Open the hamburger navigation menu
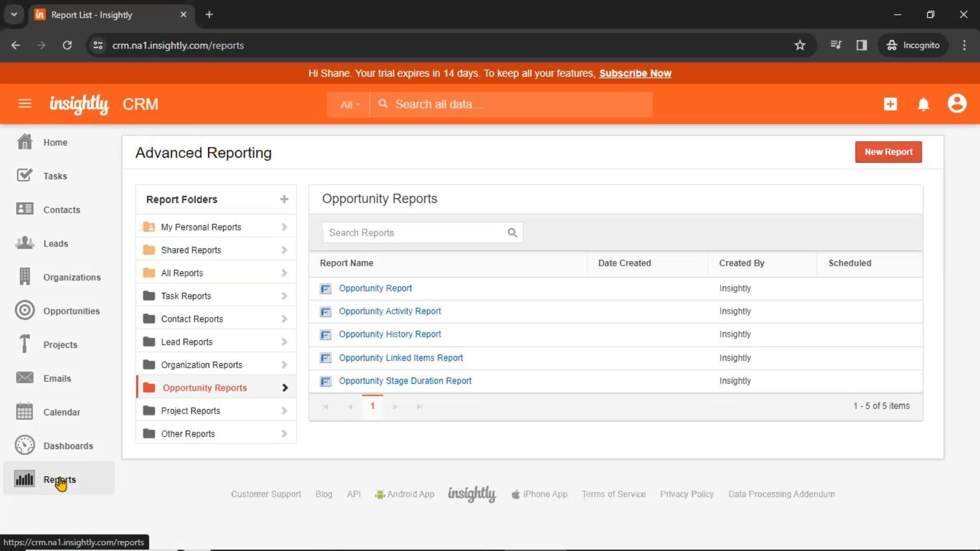The height and width of the screenshot is (551, 980). click(x=24, y=104)
